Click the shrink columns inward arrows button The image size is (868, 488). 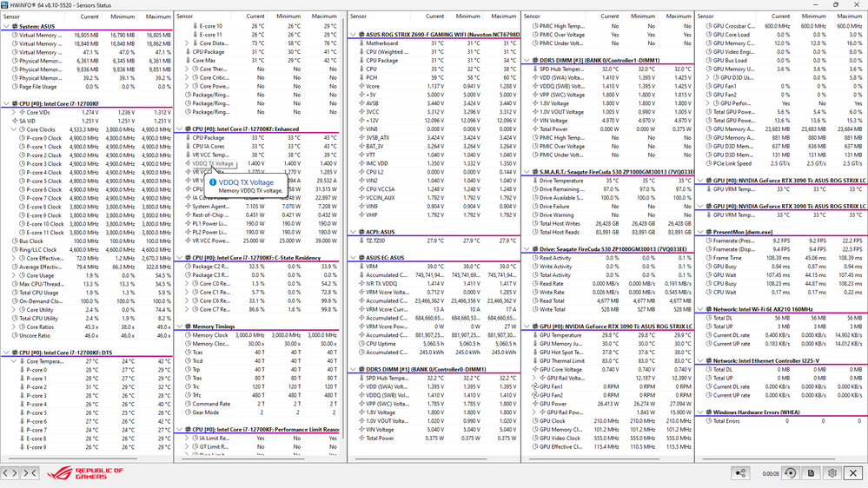(30, 473)
